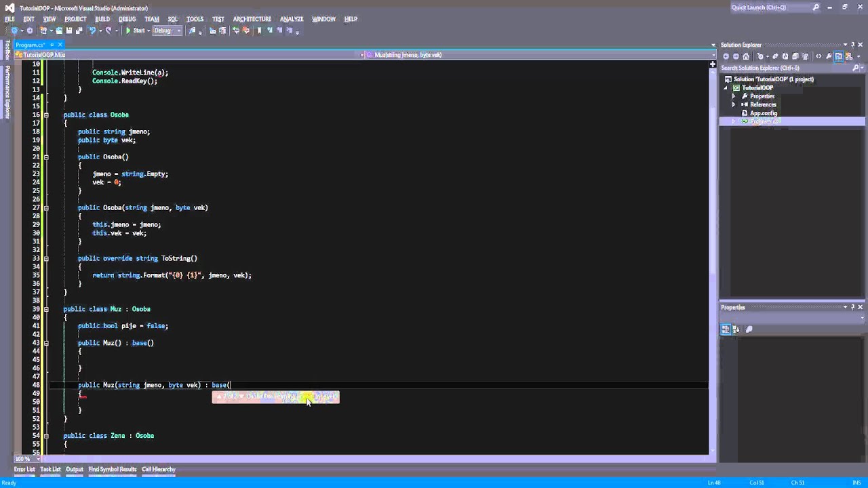Open the Debug configuration dropdown

[x=167, y=30]
